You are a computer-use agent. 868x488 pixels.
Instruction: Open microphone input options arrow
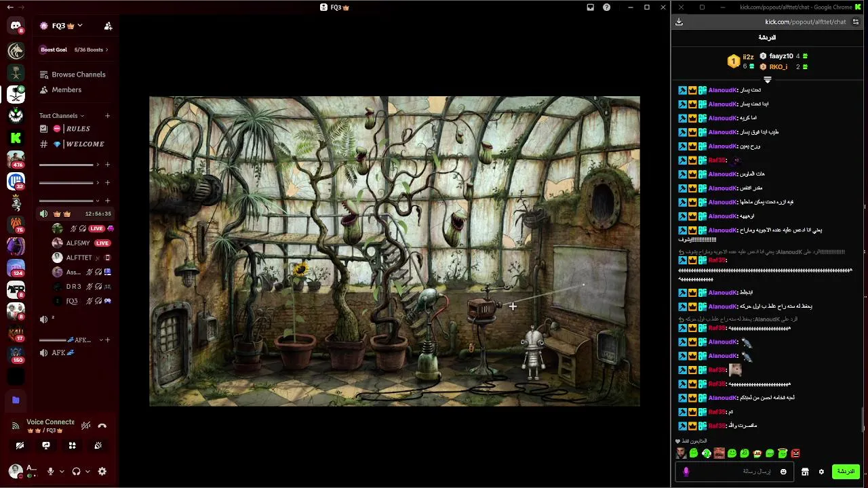(62, 472)
